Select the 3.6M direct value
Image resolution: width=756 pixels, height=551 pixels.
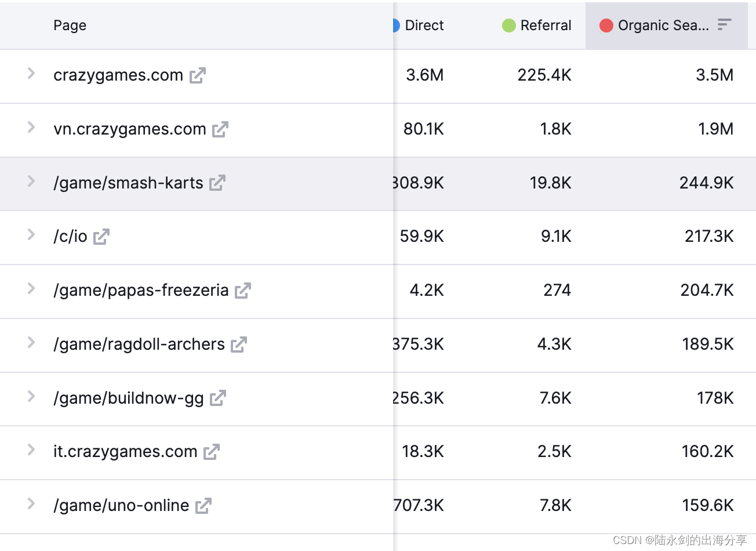(x=425, y=75)
